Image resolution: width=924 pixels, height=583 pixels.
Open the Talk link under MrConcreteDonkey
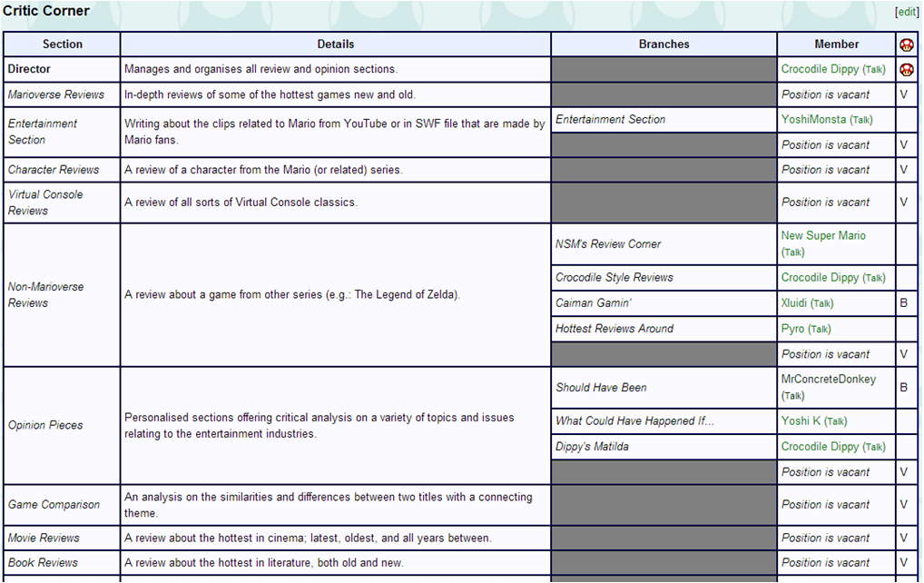pos(792,396)
